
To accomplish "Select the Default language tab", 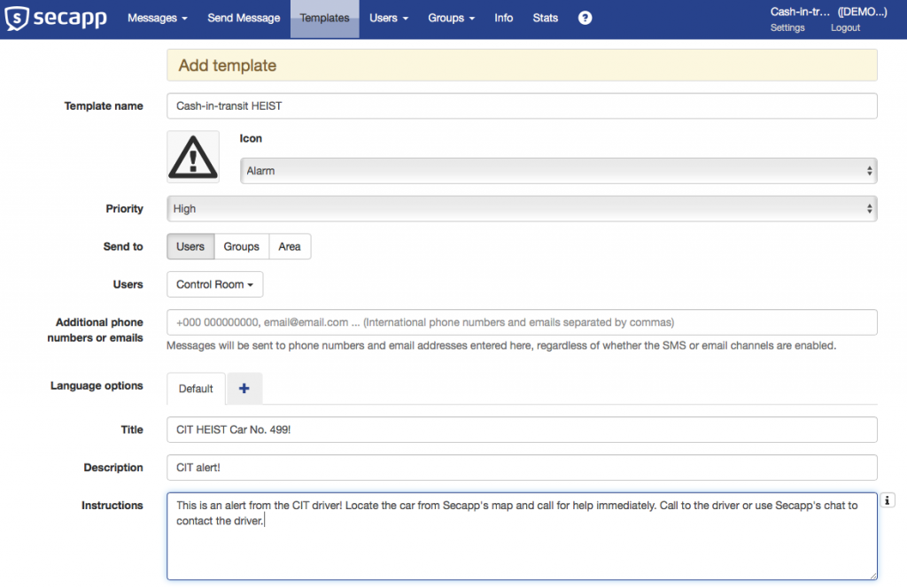I will click(x=196, y=388).
